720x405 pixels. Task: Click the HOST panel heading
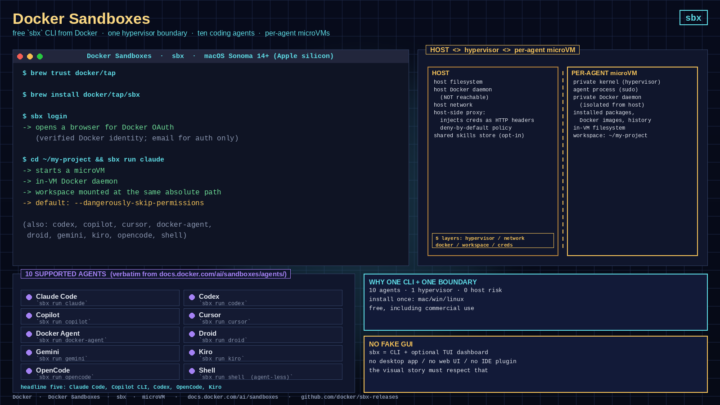[440, 73]
